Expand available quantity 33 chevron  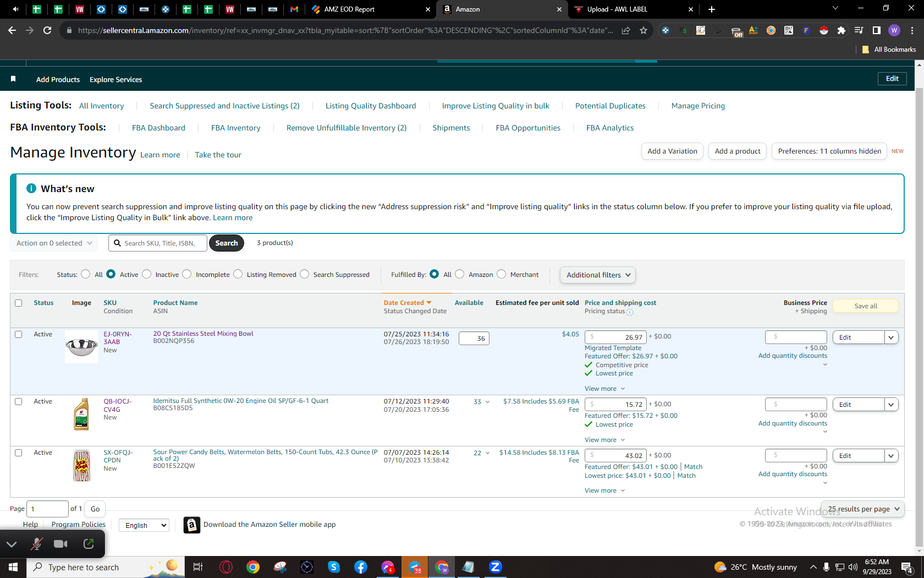(x=487, y=402)
